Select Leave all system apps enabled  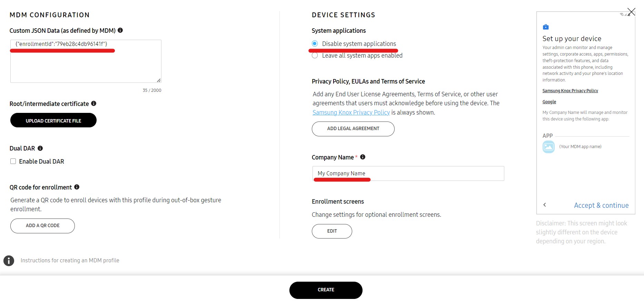click(315, 56)
